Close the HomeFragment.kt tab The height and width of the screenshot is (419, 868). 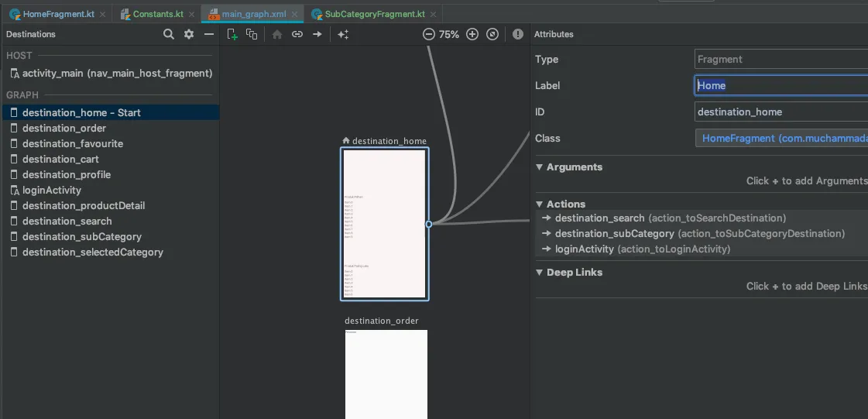102,15
